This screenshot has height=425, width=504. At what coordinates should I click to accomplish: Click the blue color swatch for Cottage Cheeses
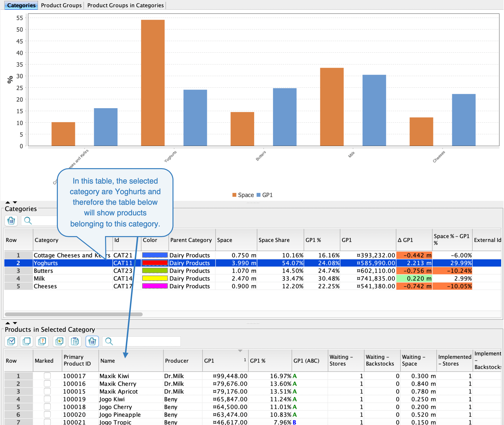155,255
